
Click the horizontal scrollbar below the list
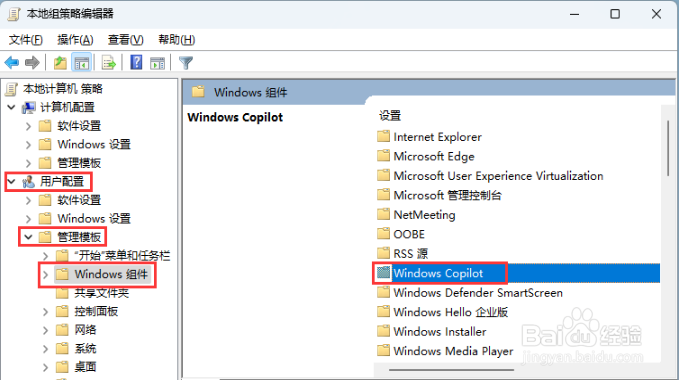pos(451,370)
